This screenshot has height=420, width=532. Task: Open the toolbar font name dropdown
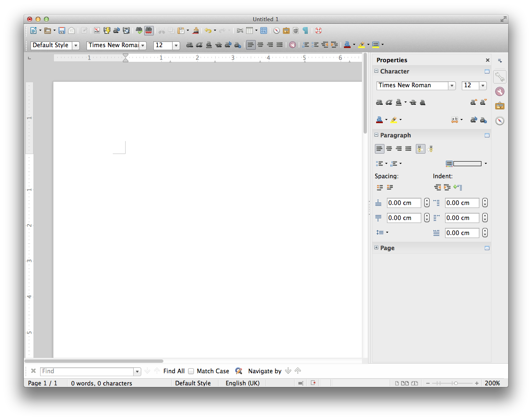pyautogui.click(x=143, y=46)
